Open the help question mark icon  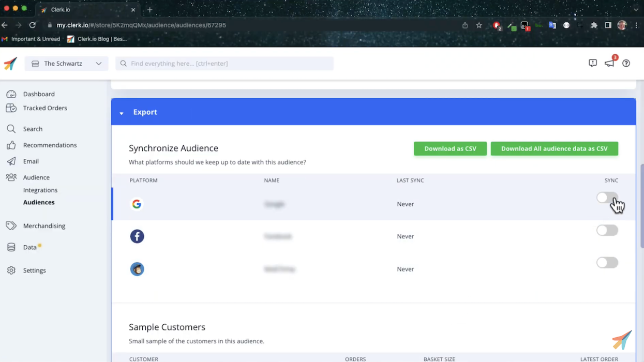coord(626,63)
